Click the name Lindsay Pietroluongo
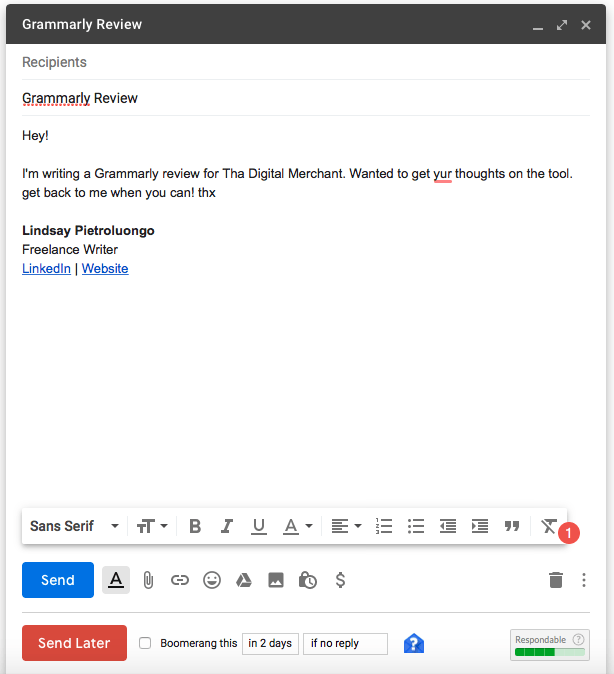 88,230
